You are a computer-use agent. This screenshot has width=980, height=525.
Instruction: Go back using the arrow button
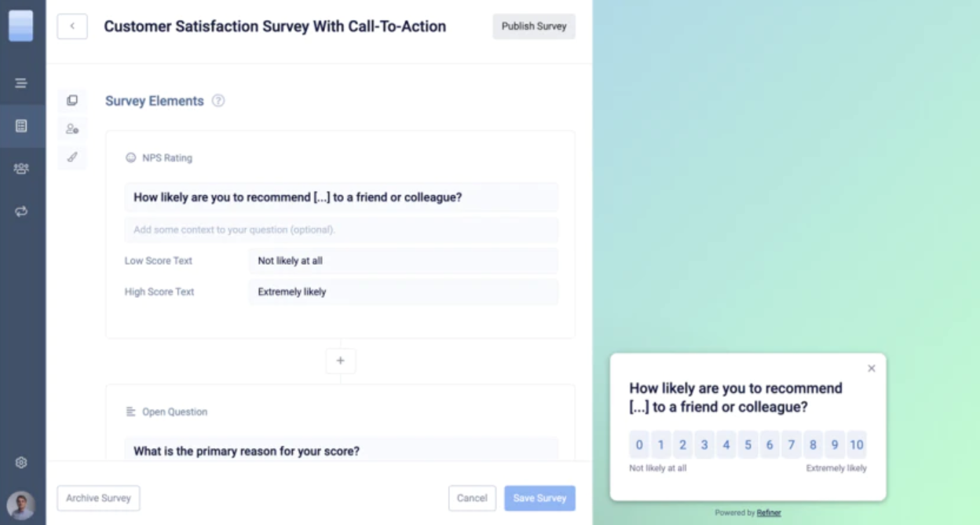72,26
